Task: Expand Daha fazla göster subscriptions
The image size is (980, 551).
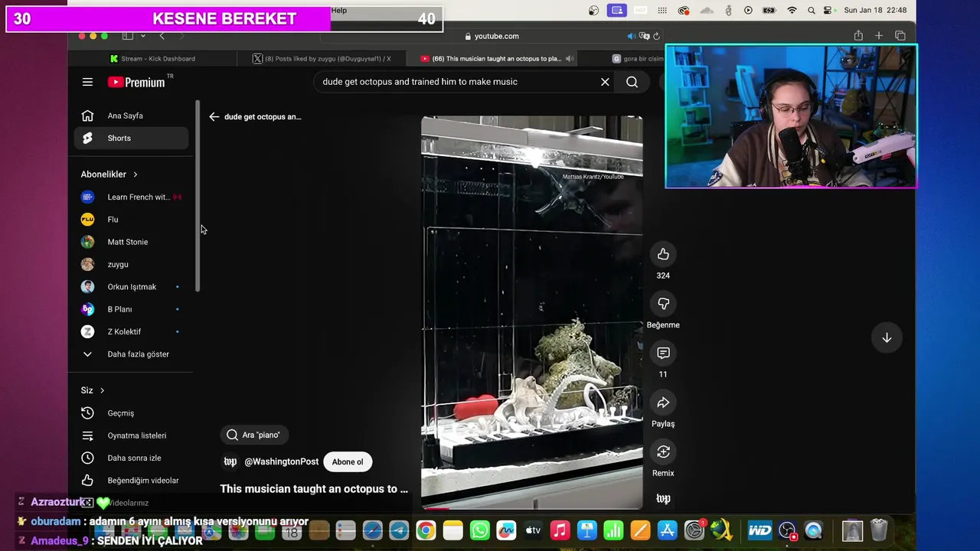Action: coord(131,354)
